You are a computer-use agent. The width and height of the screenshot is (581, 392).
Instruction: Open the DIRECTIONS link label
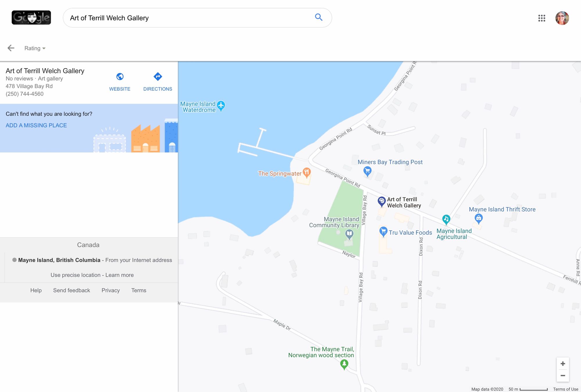click(x=158, y=89)
